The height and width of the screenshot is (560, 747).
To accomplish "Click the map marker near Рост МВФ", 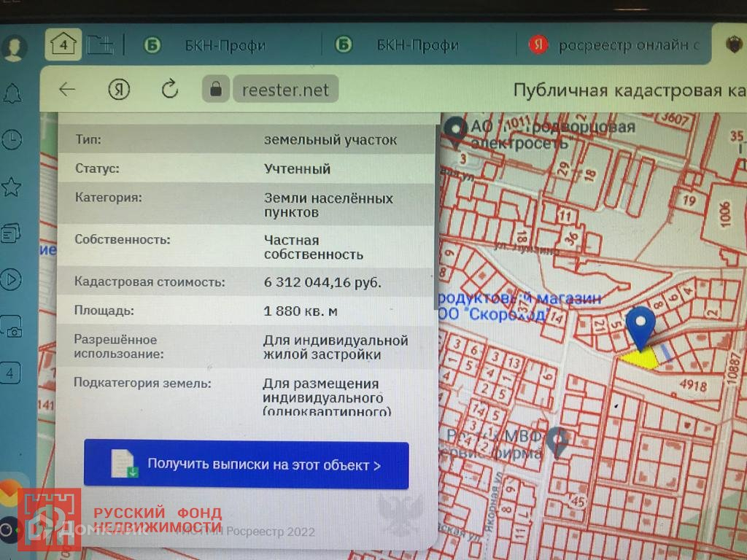I will 557,443.
